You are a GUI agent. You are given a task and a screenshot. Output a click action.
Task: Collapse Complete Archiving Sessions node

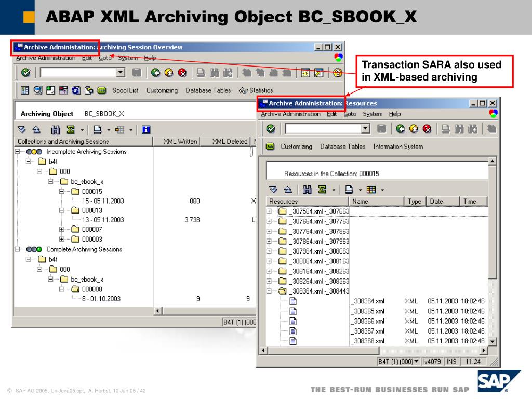[17, 249]
